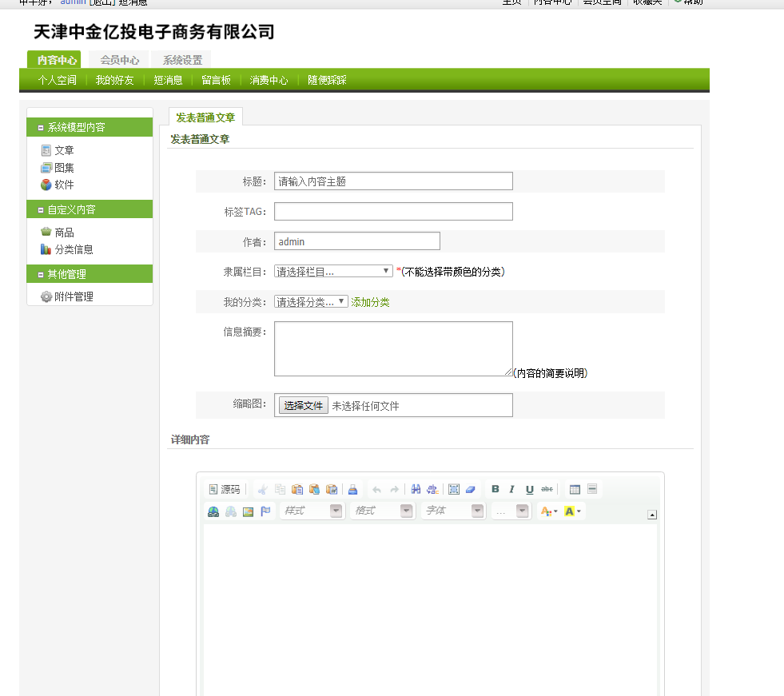The image size is (784, 696).
Task: Toggle the 源码 source view button
Action: pos(225,489)
